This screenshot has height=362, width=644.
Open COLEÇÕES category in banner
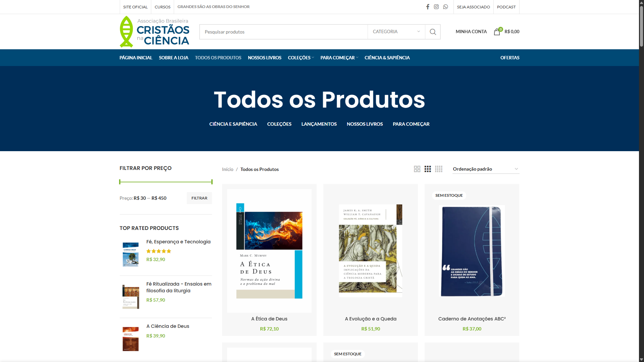pos(279,124)
